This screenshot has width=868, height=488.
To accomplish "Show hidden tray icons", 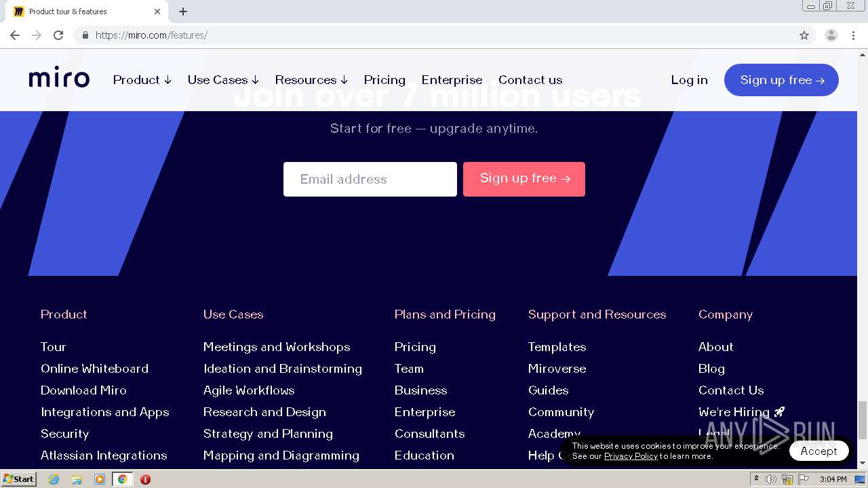I will pyautogui.click(x=756, y=479).
